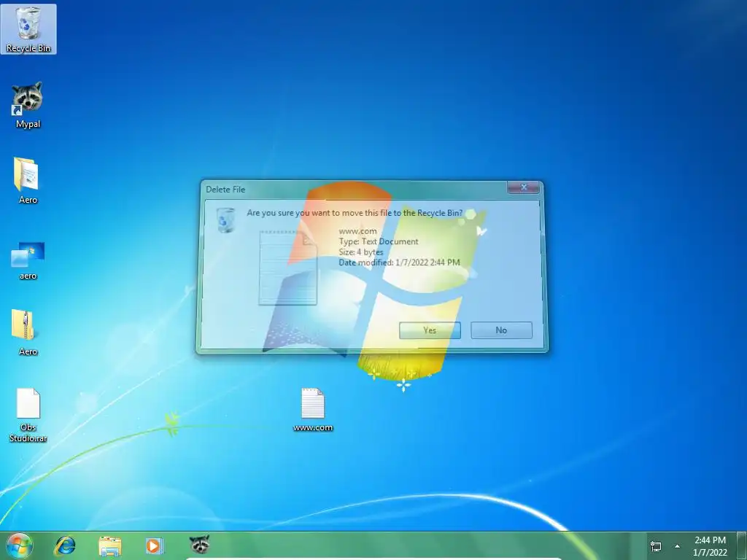Confirm deletion with the Yes button
Screen dimensions: 747x560
click(430, 330)
